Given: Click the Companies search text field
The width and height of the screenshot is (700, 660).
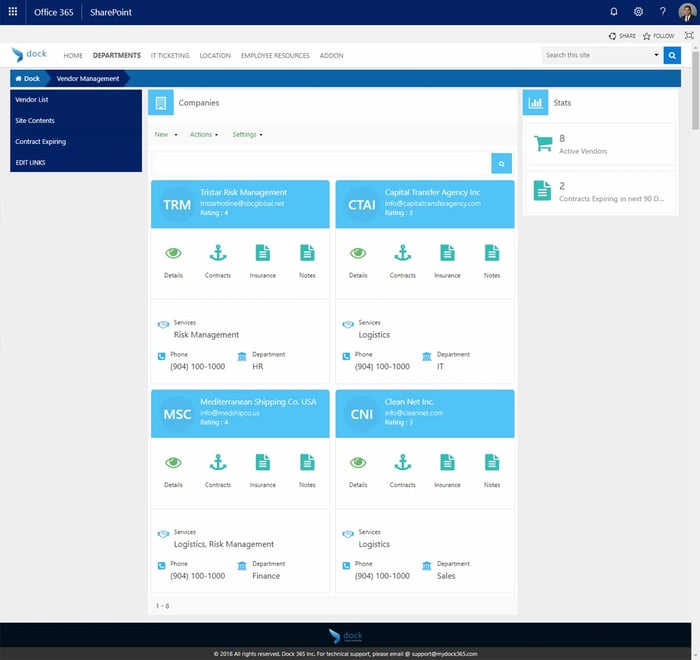Looking at the screenshot, I should pos(321,163).
